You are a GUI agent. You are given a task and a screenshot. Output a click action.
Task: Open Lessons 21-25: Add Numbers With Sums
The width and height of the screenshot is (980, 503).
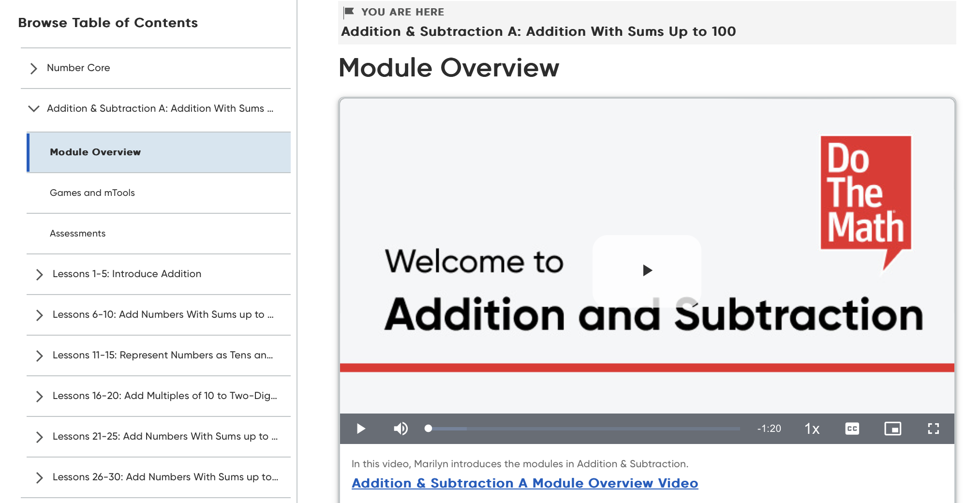click(x=165, y=436)
